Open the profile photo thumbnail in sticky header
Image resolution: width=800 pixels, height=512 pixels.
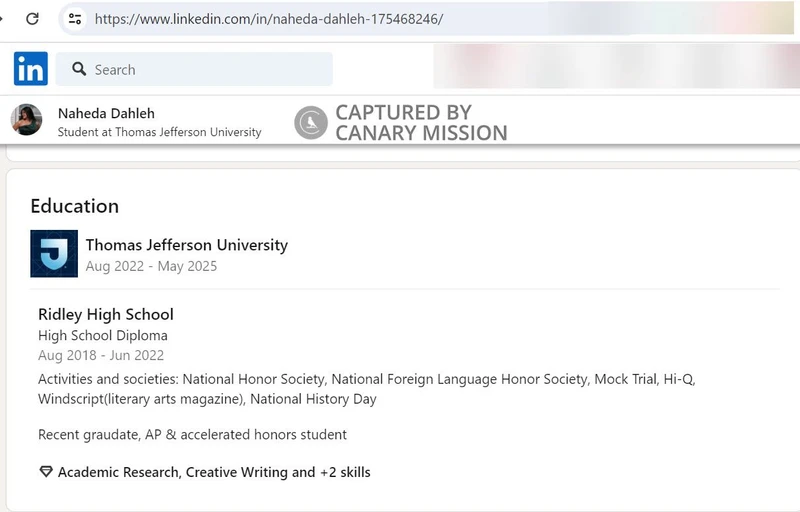(27, 120)
